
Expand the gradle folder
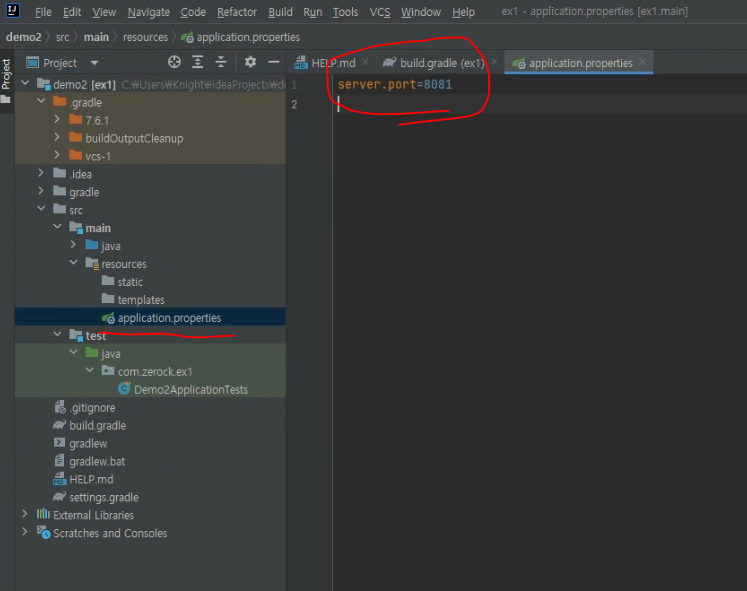tap(41, 191)
